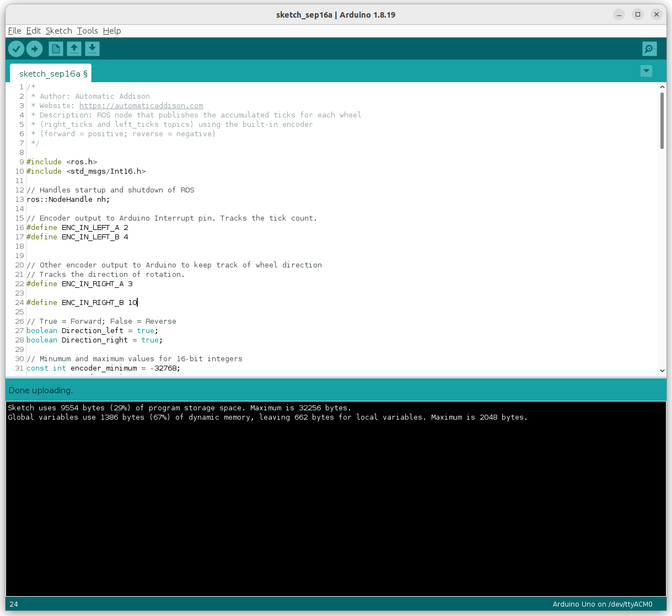Image resolution: width=672 pixels, height=616 pixels.
Task: Click 'Minumum and maximum values' comment
Action: 135,359
